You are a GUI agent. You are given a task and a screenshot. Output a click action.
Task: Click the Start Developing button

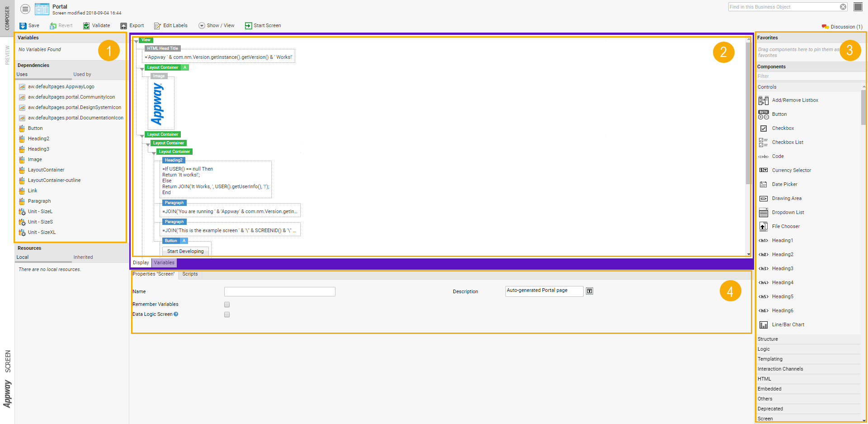click(185, 251)
